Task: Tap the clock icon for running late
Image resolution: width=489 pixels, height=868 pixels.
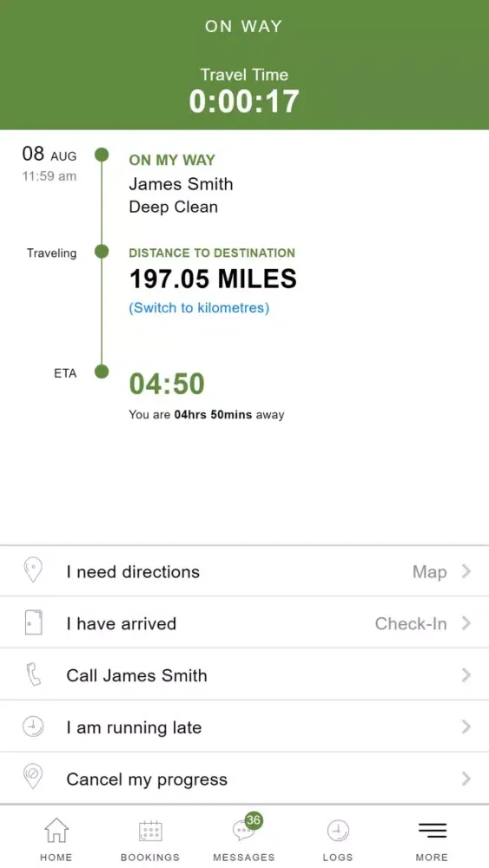Action: (33, 727)
